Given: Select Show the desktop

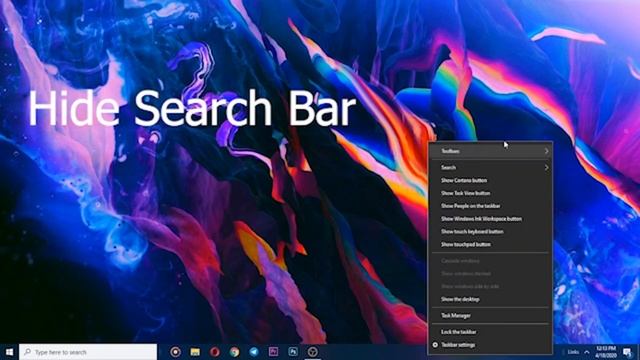Looking at the screenshot, I should tap(490, 299).
